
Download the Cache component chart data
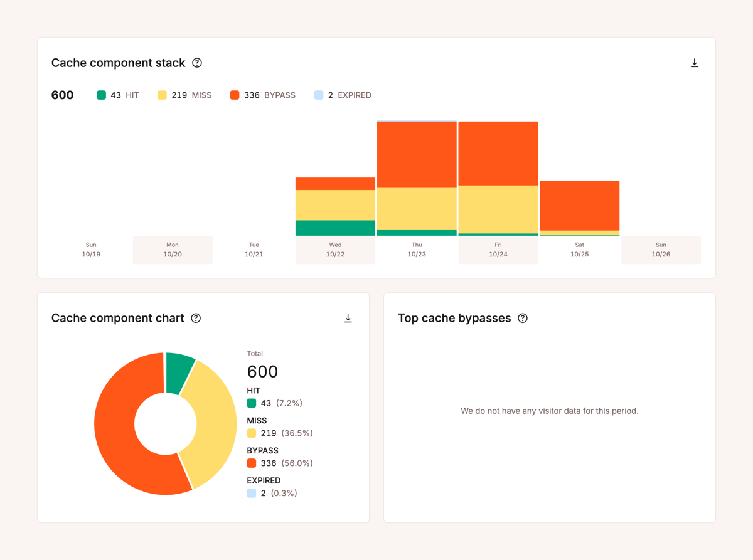348,319
